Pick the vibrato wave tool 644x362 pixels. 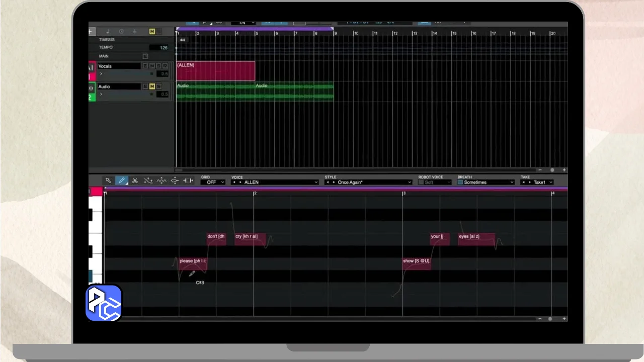tap(162, 180)
